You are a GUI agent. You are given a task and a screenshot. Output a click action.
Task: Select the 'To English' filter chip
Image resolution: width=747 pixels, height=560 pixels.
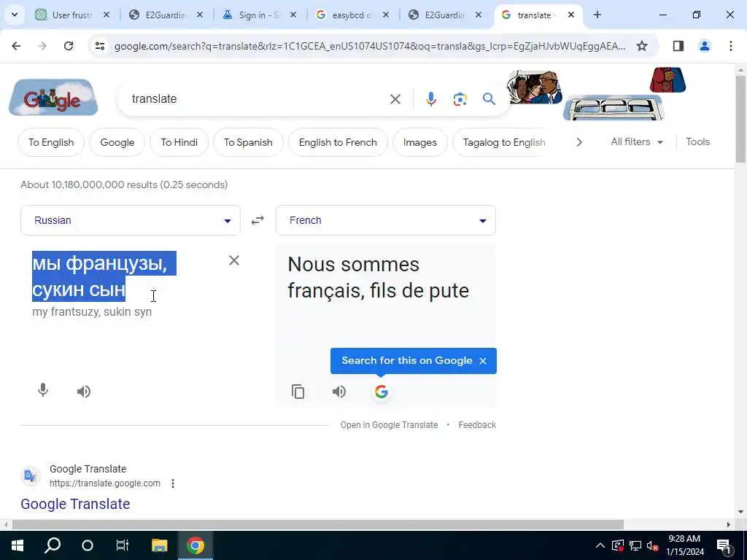[51, 142]
